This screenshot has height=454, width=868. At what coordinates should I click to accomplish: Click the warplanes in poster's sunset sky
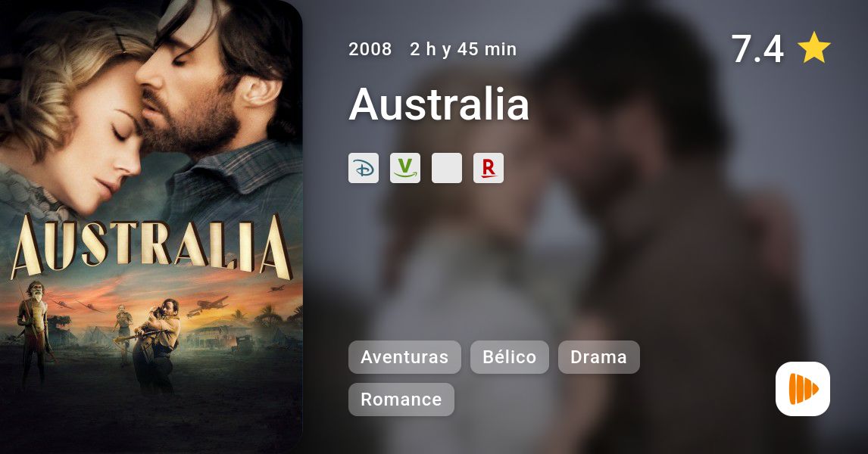(x=209, y=305)
